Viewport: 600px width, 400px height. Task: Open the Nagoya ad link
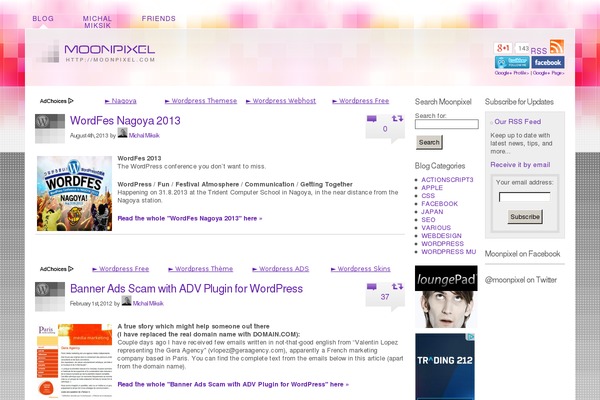click(x=121, y=101)
